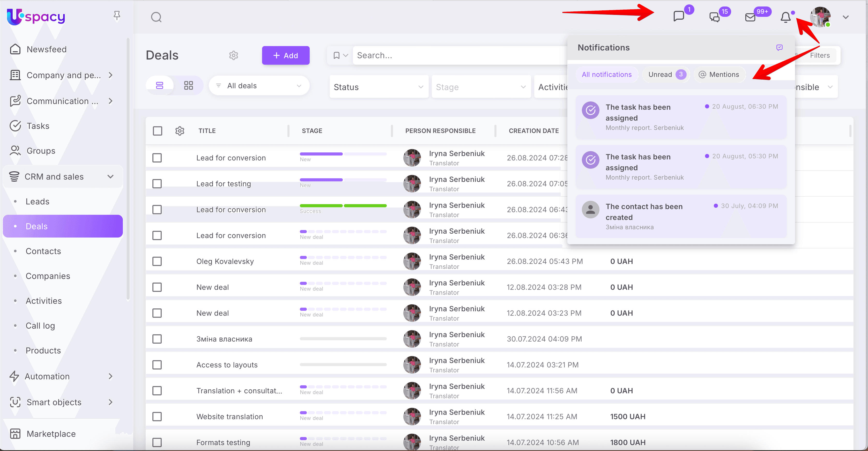Viewport: 868px width, 451px height.
Task: Switch to the Unread notifications tab
Action: (666, 75)
